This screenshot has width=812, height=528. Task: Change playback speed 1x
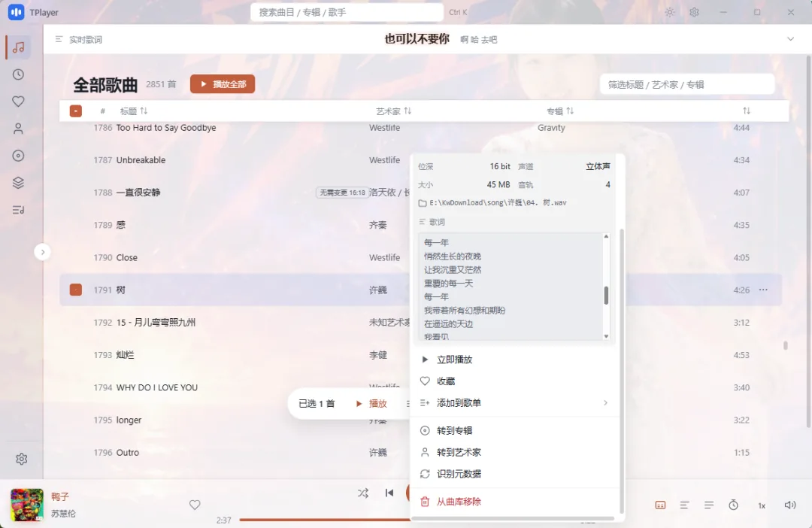[762, 505]
